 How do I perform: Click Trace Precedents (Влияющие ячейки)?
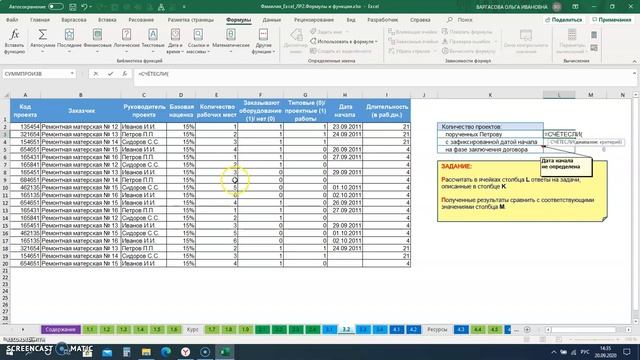(x=413, y=32)
